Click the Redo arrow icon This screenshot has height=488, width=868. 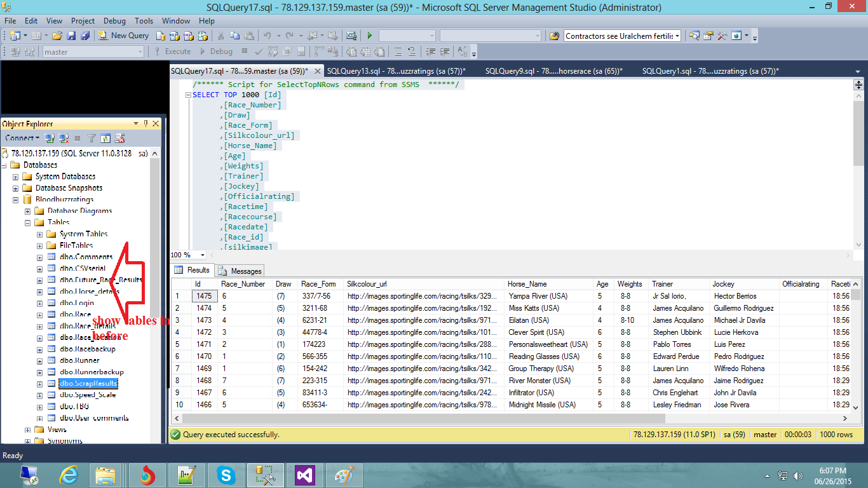click(x=290, y=36)
